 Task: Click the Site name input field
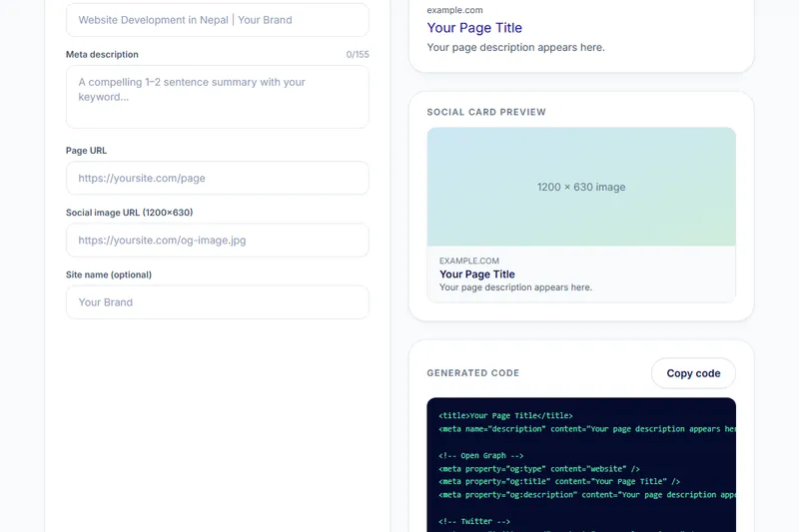[217, 302]
